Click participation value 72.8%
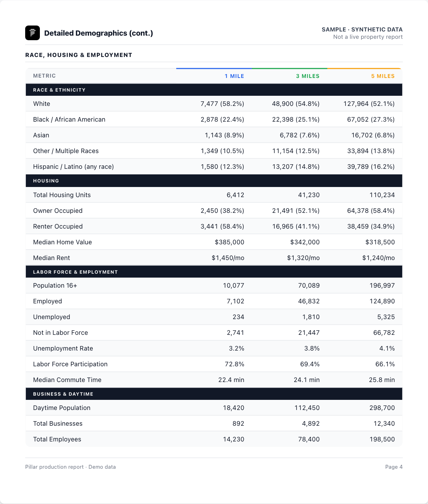This screenshot has height=504, width=428. 235,364
